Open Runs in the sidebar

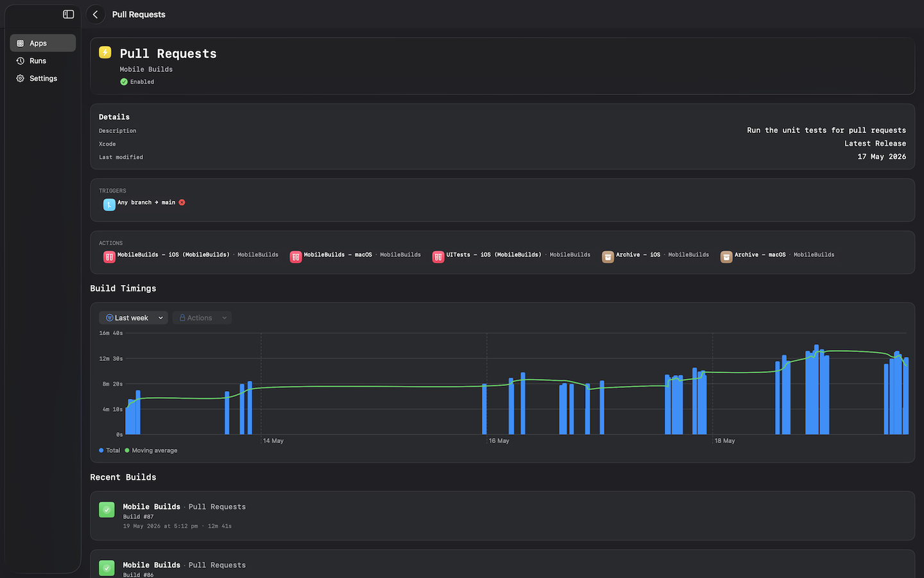(x=43, y=61)
